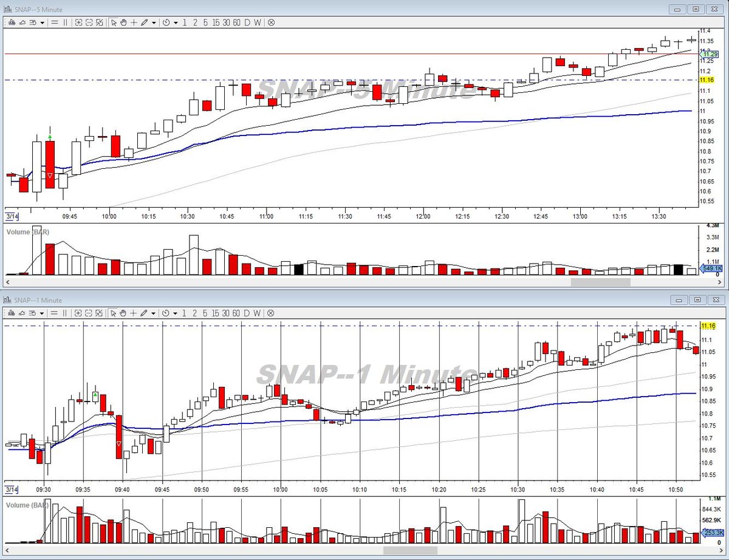The width and height of the screenshot is (729, 560).
Task: Switch 5 Minute window to 1-minute interval
Action: point(185,22)
